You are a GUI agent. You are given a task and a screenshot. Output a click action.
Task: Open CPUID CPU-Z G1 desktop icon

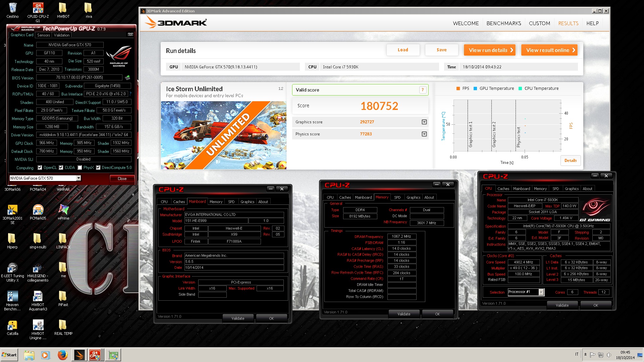[x=38, y=12]
